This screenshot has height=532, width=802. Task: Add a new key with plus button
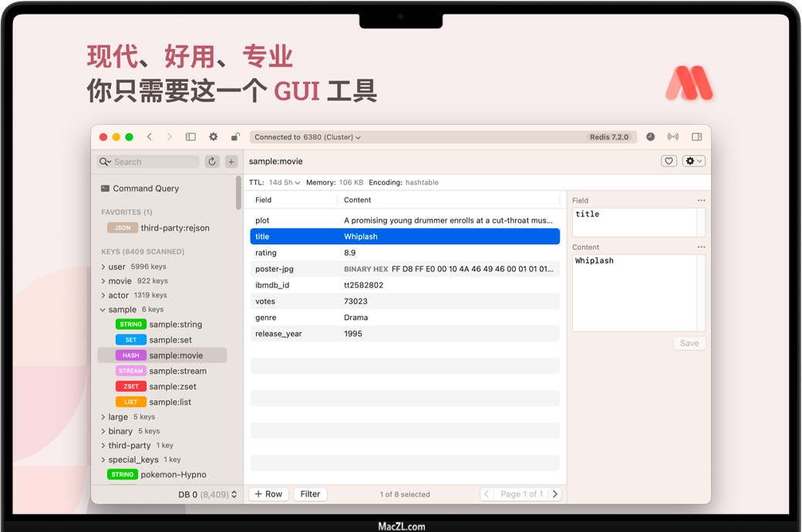pyautogui.click(x=231, y=162)
